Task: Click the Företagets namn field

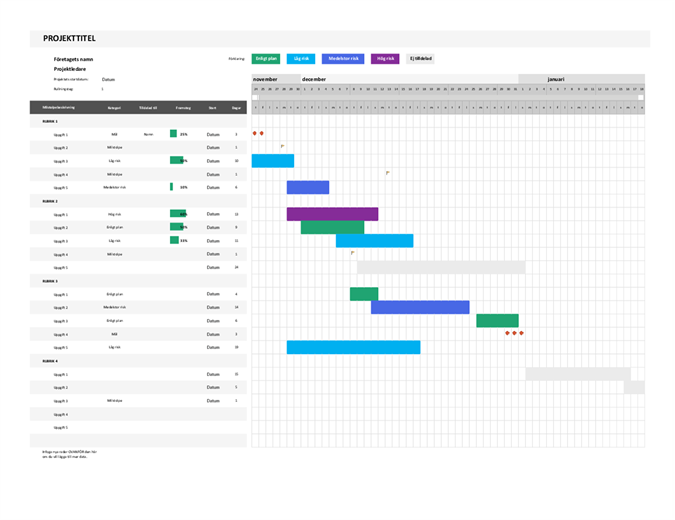Action: pos(73,59)
